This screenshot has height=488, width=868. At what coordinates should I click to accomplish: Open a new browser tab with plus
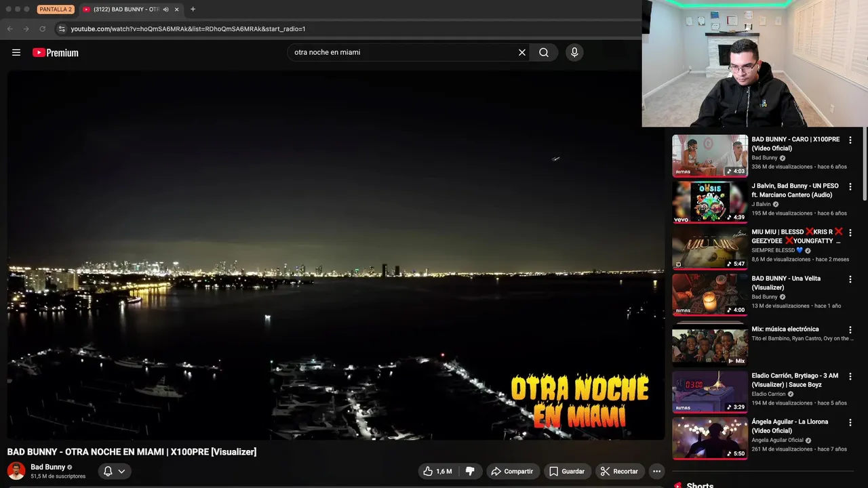pyautogui.click(x=193, y=9)
